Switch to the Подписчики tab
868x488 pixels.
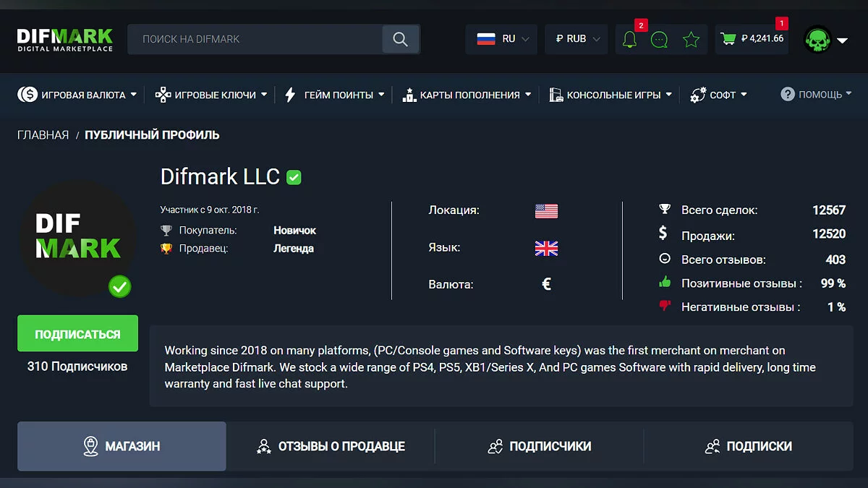pos(539,446)
